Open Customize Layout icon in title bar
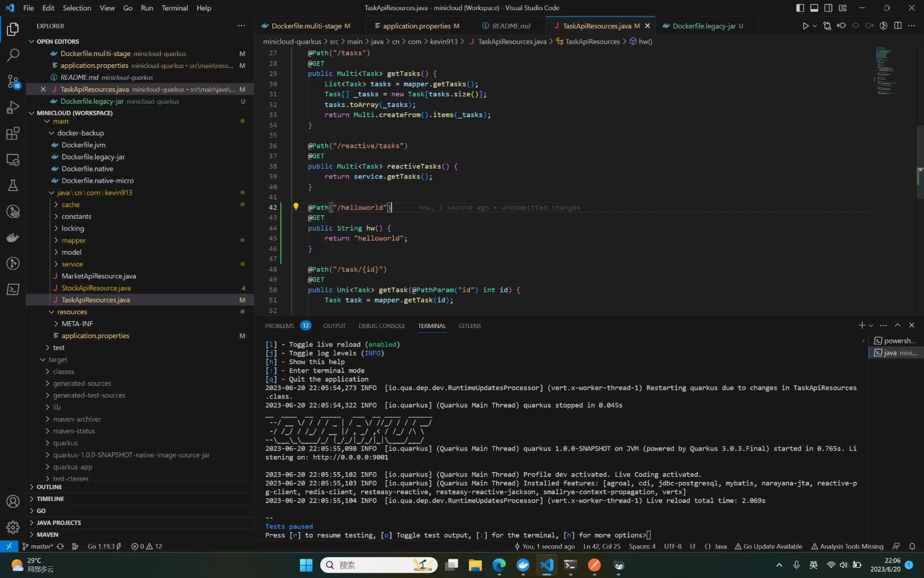 click(843, 8)
